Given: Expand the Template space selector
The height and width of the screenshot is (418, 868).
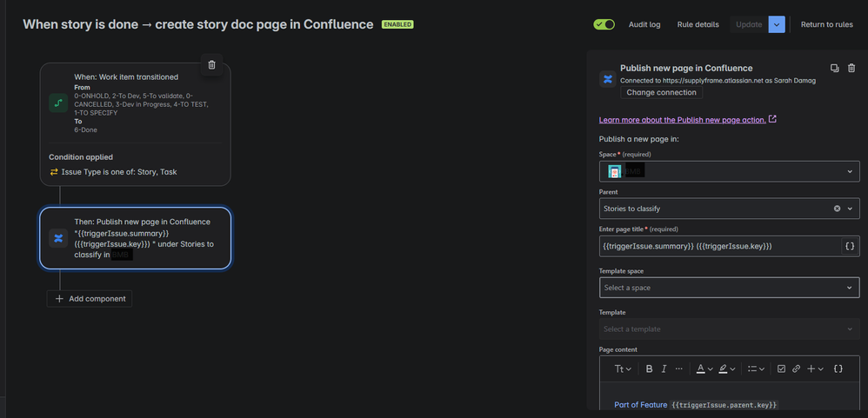Looking at the screenshot, I should pos(729,288).
